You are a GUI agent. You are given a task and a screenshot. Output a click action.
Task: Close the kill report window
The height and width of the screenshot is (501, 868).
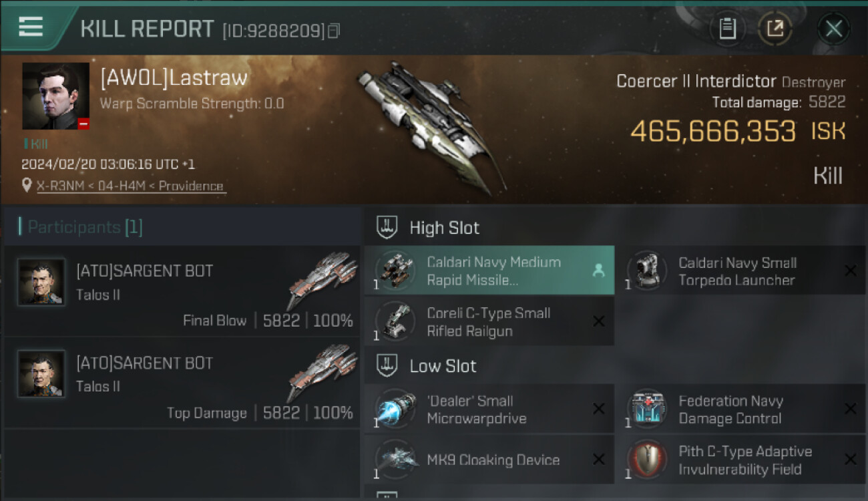(x=833, y=29)
